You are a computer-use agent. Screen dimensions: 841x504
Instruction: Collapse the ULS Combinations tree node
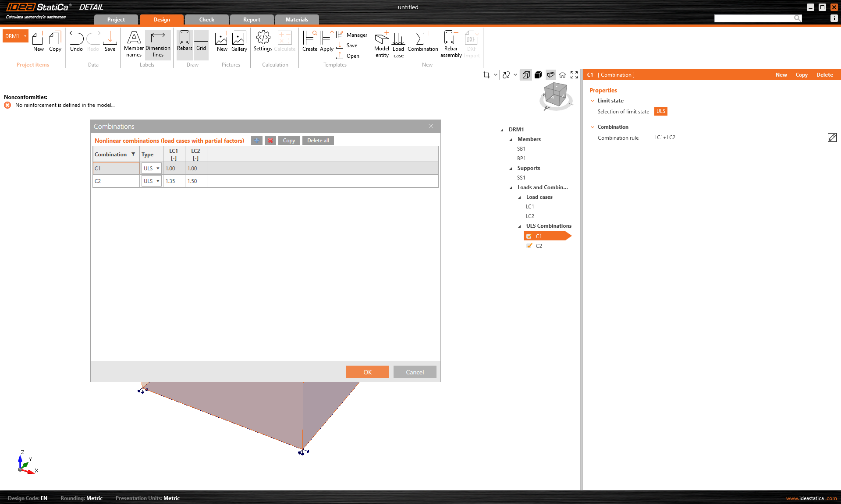(x=520, y=226)
